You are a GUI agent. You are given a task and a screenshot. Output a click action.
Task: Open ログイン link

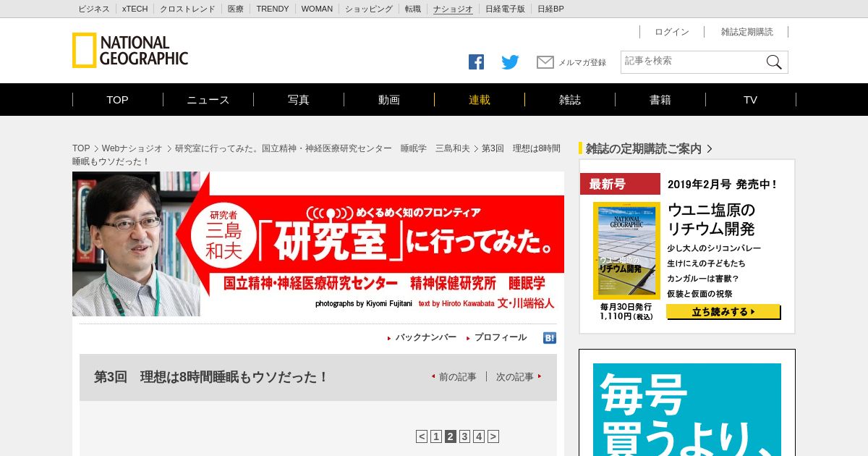click(672, 32)
